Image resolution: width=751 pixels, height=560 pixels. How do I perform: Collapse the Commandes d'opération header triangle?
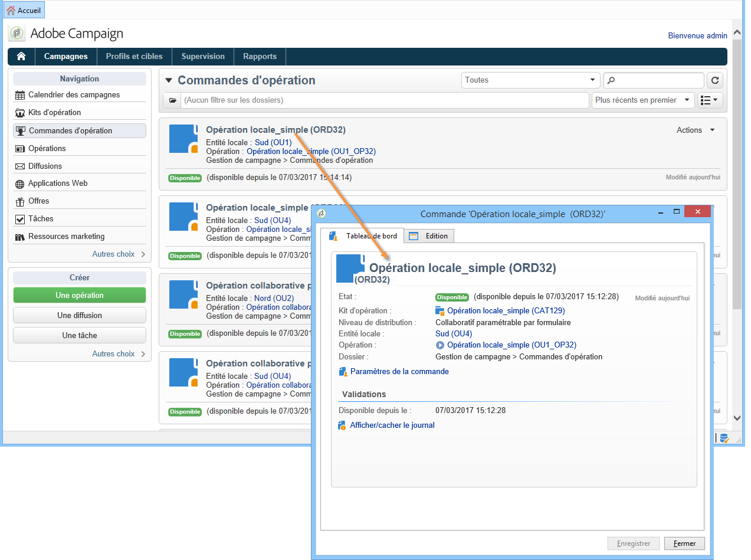click(169, 81)
